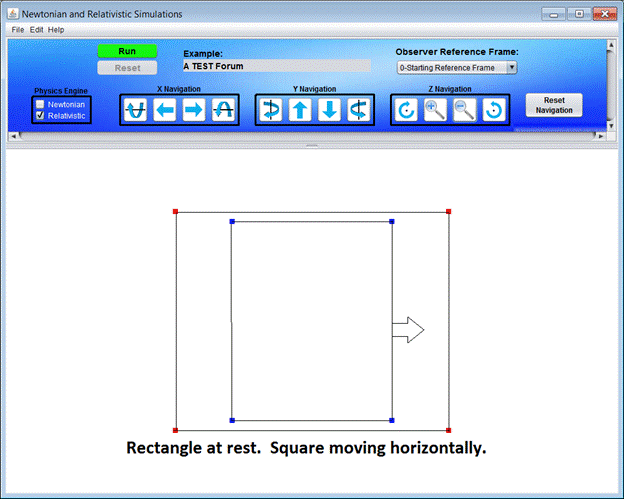Move up with Y Navigation up arrow
The height and width of the screenshot is (499, 624).
(x=300, y=110)
